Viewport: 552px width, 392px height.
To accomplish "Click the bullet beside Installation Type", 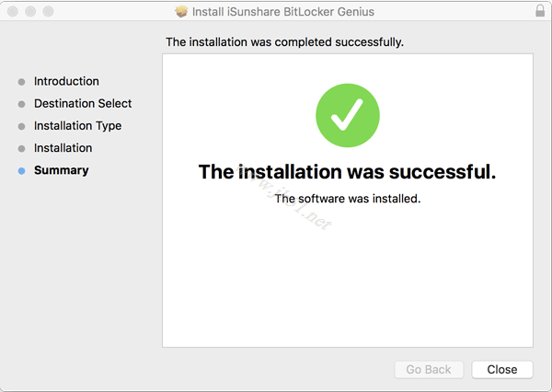I will [21, 126].
